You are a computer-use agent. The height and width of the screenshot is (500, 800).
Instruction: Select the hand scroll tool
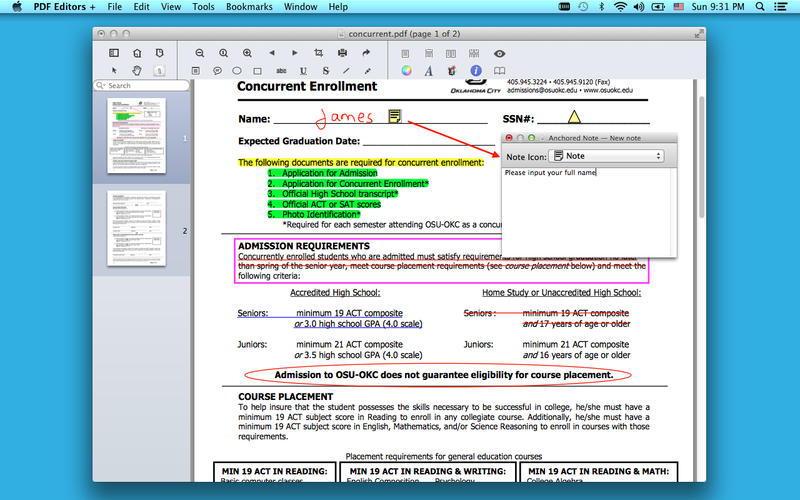(136, 71)
